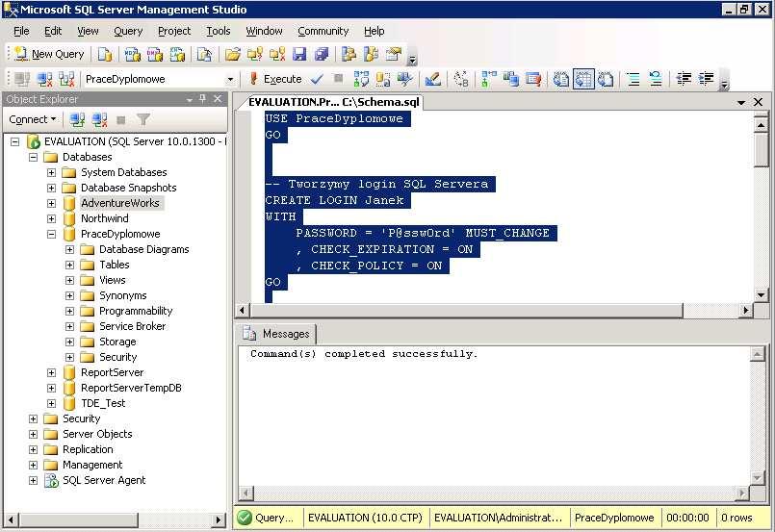Expand the Northwind database node
The width and height of the screenshot is (775, 532).
[51, 218]
